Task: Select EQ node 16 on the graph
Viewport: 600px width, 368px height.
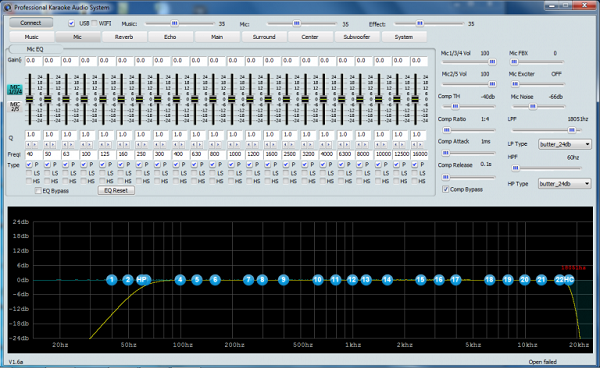Action: tap(439, 280)
